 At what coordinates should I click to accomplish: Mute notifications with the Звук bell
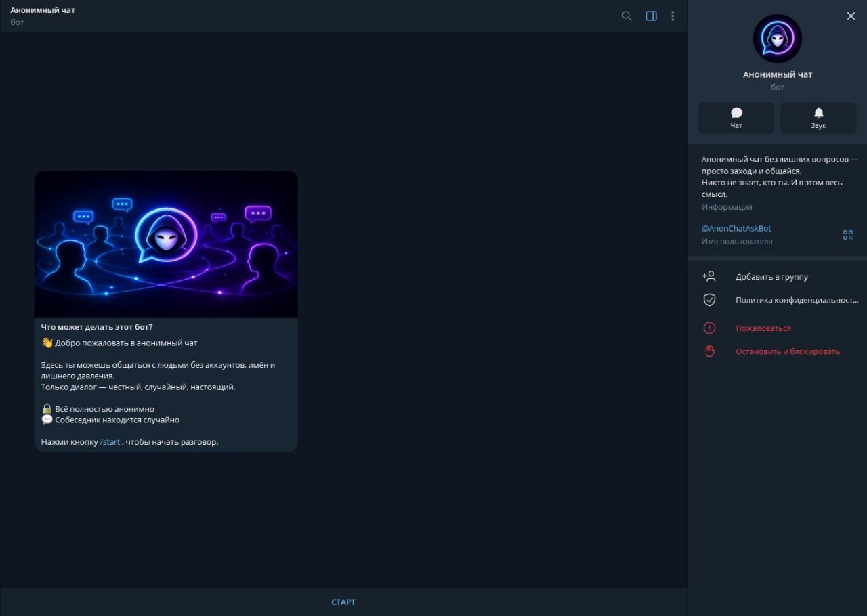click(x=818, y=118)
